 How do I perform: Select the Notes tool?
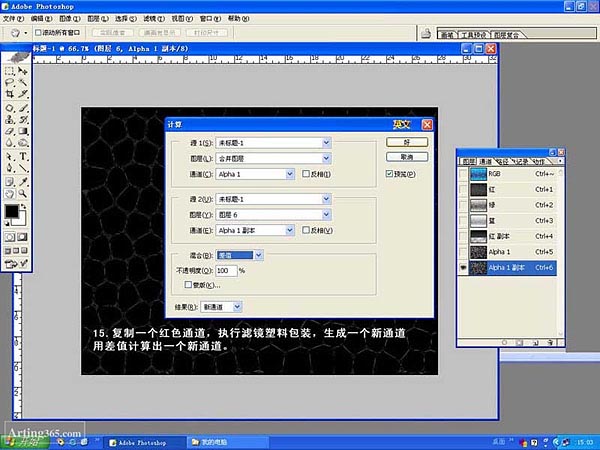click(10, 182)
